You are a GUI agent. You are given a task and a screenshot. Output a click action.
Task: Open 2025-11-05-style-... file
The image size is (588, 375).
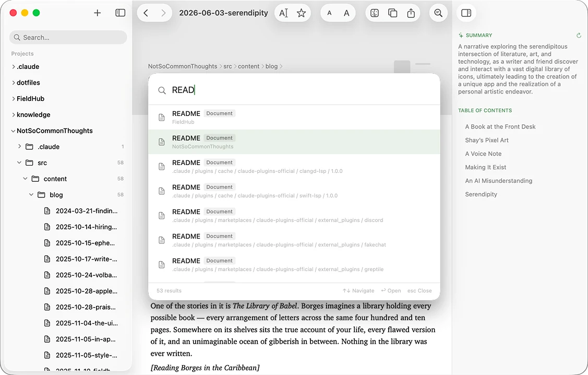(x=87, y=355)
